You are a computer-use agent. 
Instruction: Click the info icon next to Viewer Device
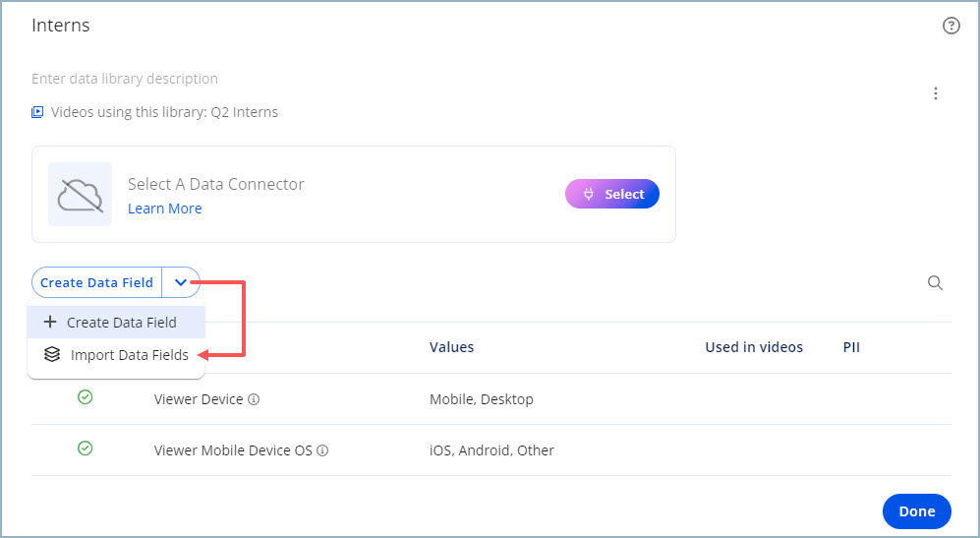[x=254, y=399]
